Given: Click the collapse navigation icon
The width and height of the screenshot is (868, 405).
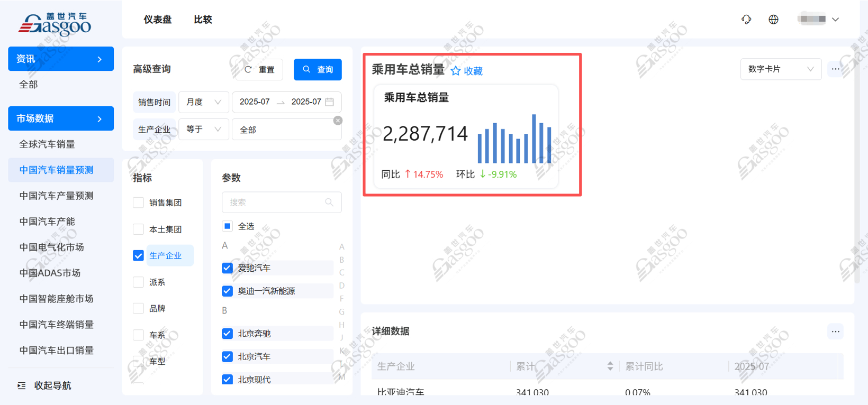Looking at the screenshot, I should 22,385.
